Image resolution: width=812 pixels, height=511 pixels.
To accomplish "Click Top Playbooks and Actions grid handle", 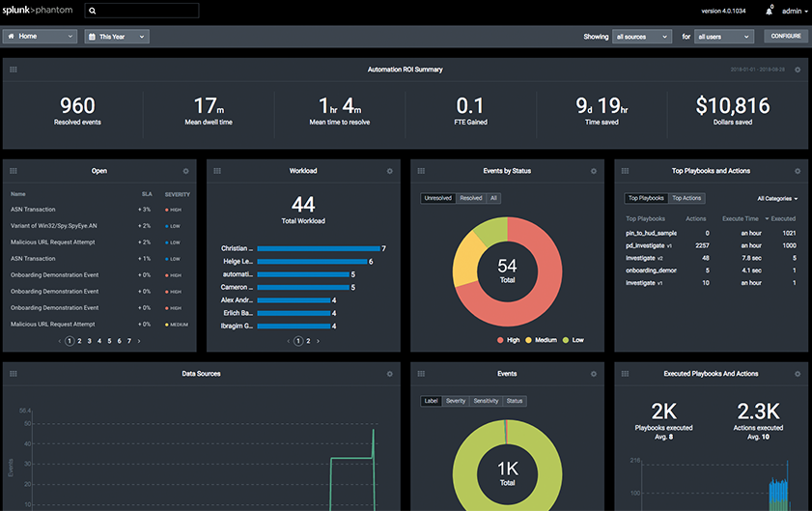I will click(x=625, y=171).
